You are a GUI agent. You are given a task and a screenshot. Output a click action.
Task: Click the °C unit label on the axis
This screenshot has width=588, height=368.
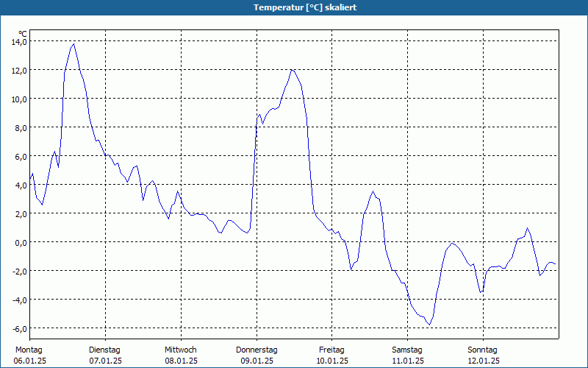click(x=23, y=34)
